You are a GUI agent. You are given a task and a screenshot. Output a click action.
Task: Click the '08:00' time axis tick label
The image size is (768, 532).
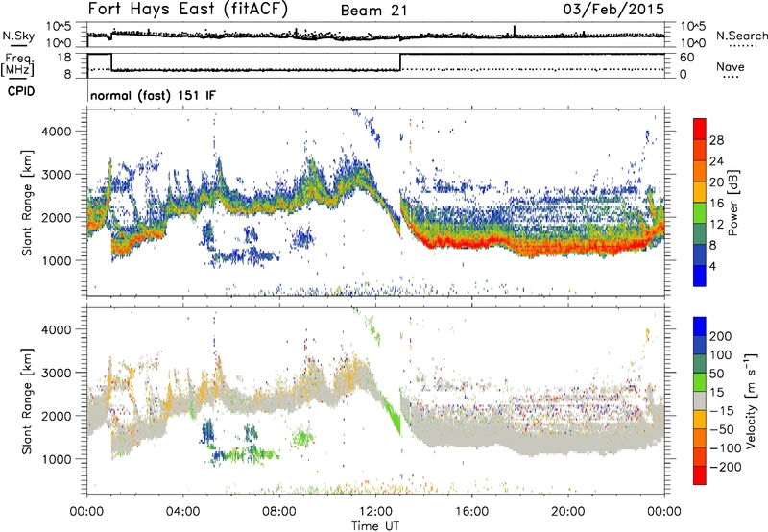279,512
